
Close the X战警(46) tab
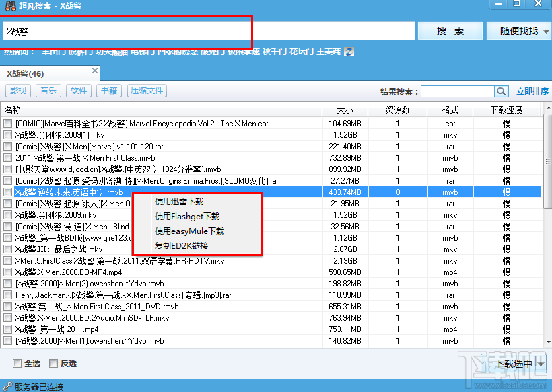(x=95, y=71)
